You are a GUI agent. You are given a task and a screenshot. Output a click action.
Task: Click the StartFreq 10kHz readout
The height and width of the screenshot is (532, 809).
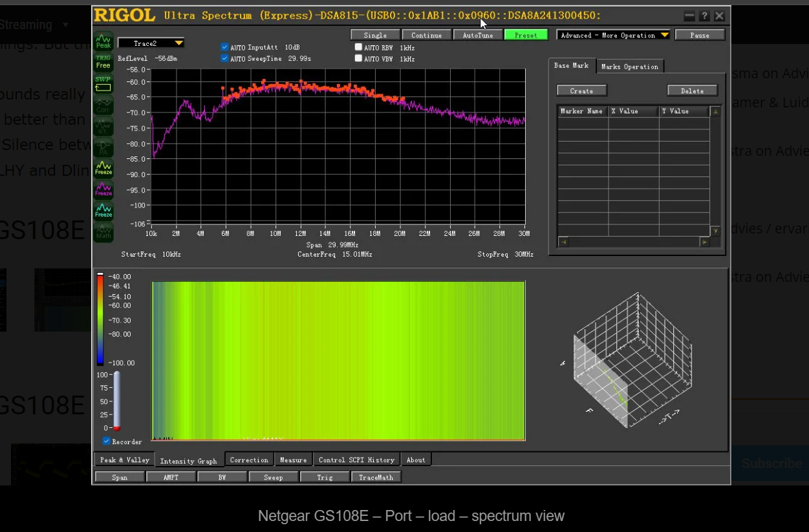coord(151,255)
